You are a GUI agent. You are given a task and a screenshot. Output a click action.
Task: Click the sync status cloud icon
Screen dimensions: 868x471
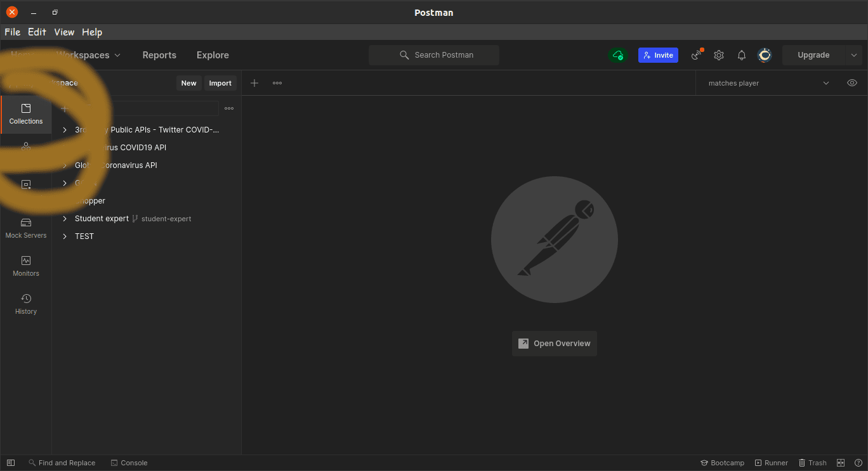click(617, 55)
